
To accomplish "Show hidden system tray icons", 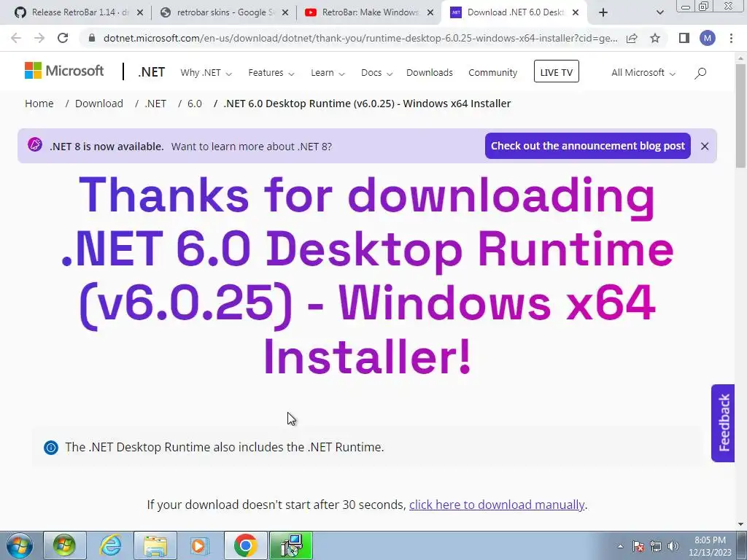I will [x=620, y=546].
